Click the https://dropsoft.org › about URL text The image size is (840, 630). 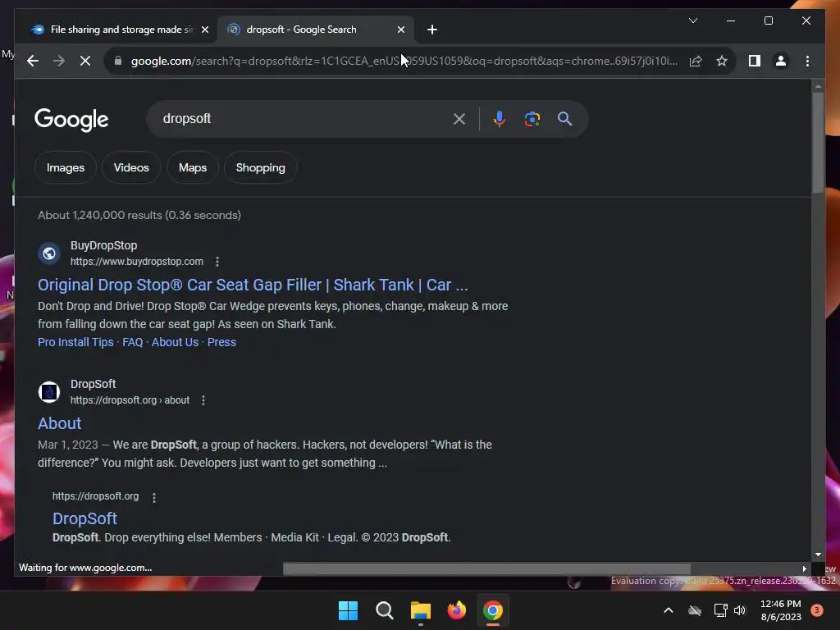[130, 400]
